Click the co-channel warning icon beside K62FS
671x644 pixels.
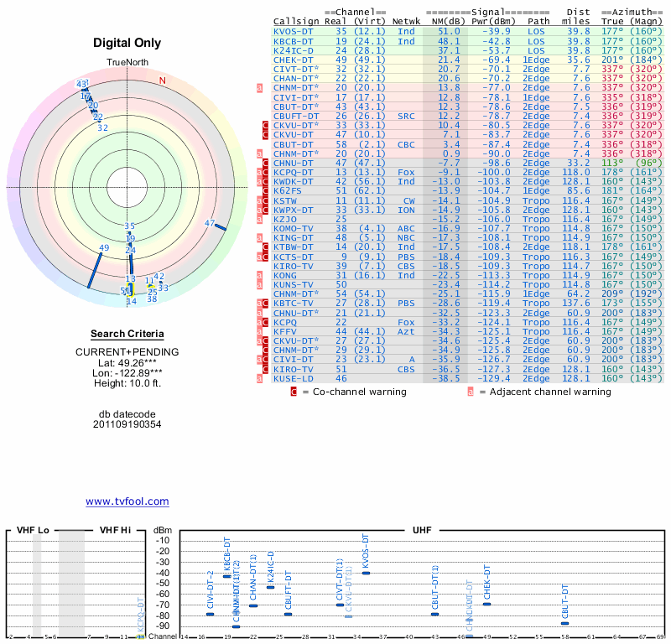click(x=265, y=191)
